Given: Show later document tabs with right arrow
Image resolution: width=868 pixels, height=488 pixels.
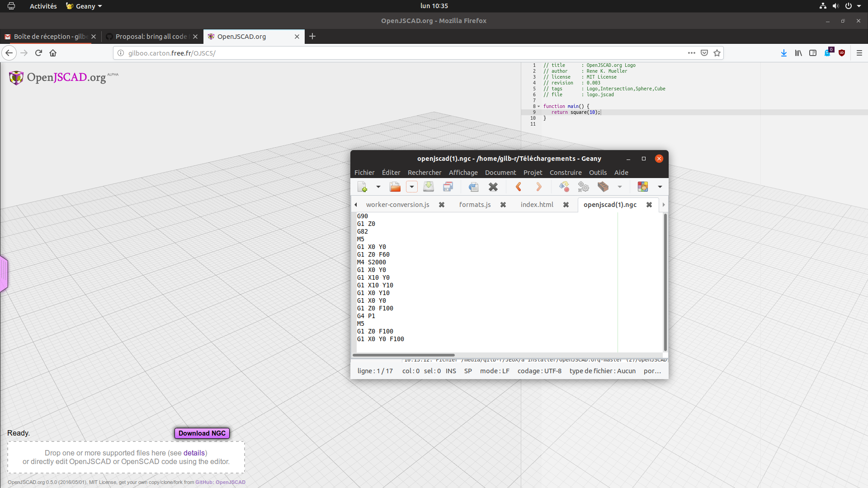Looking at the screenshot, I should [664, 205].
